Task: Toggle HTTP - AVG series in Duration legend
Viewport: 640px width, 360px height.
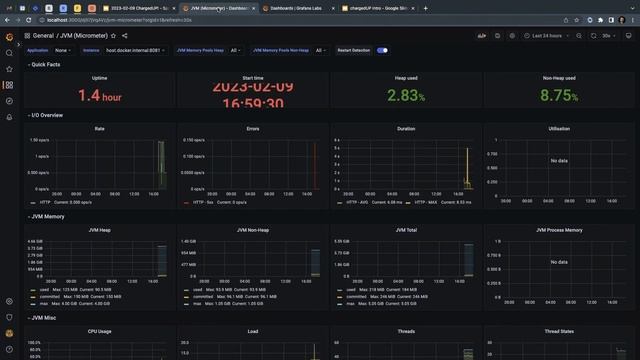Action: click(357, 202)
